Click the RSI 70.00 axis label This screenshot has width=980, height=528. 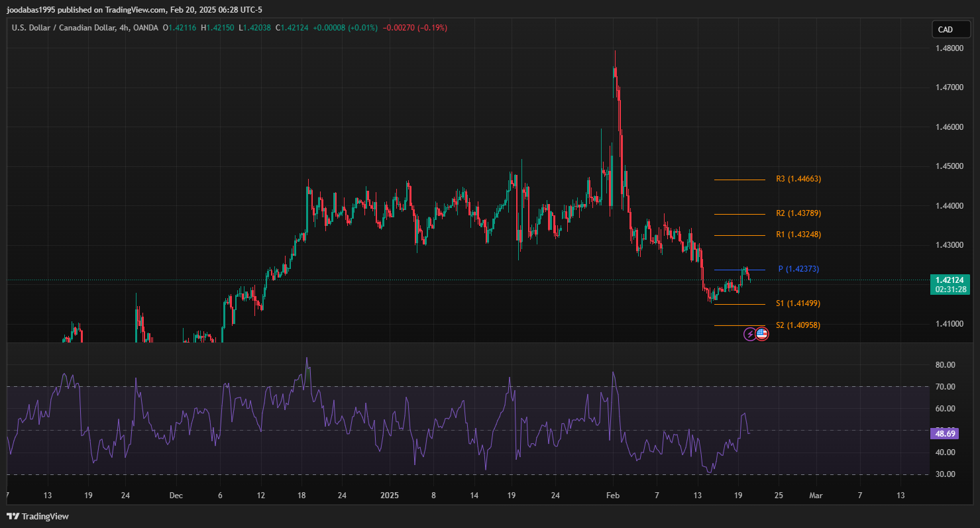click(945, 387)
